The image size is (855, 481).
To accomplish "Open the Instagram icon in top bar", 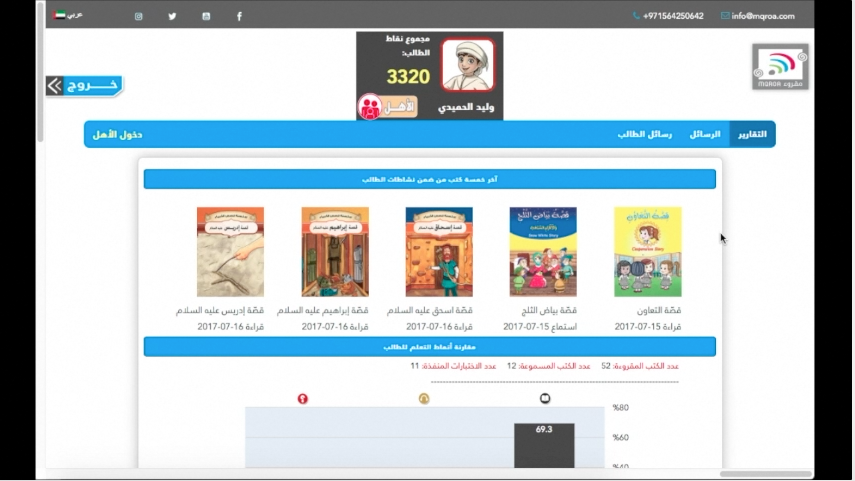I will 139,16.
